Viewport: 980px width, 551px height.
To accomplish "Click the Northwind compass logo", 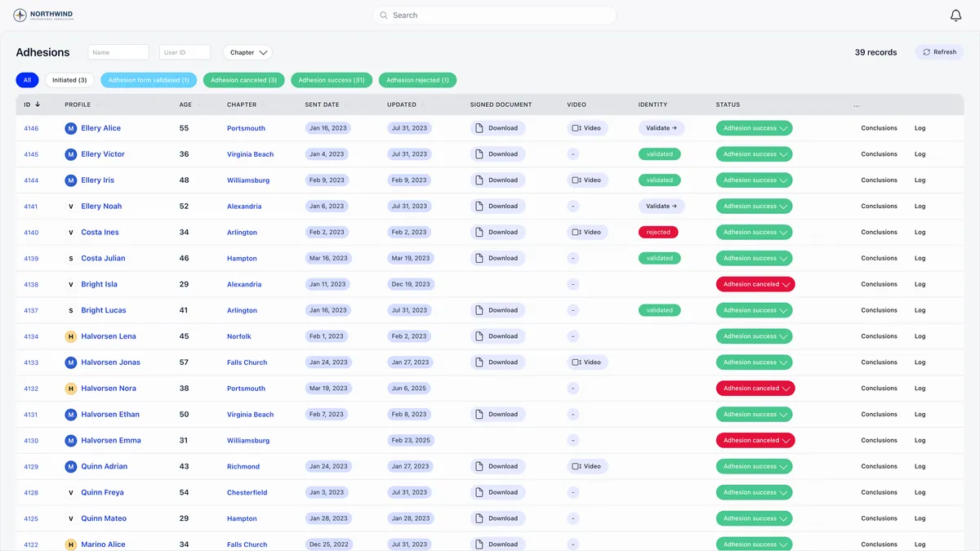I will click(20, 16).
